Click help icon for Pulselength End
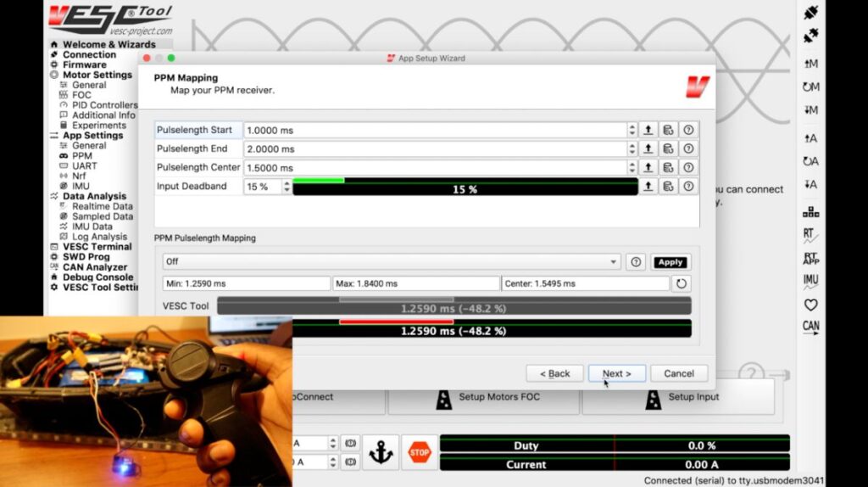868x487 pixels. (688, 149)
